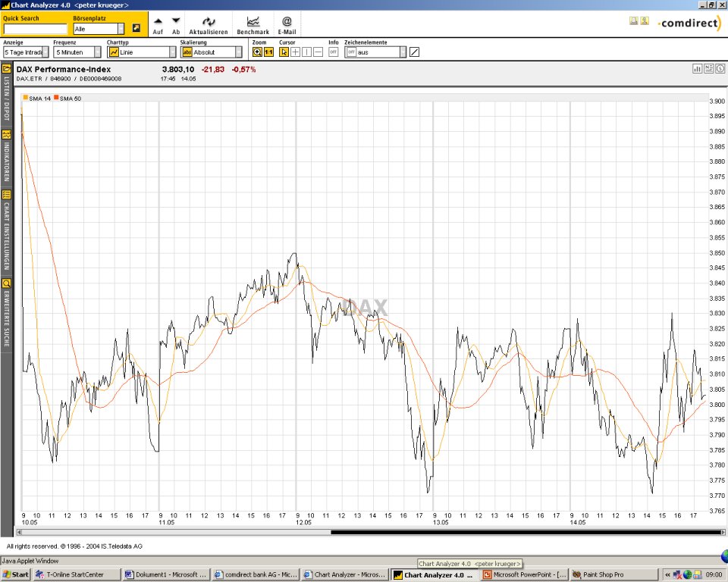This screenshot has width=728, height=582.
Task: Select the draw line tool icon
Action: [414, 52]
